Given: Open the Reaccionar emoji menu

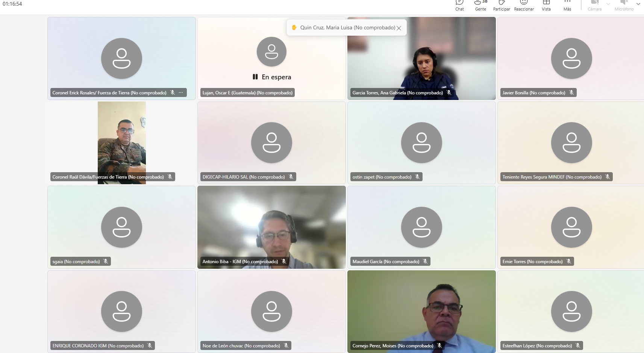Looking at the screenshot, I should tap(524, 5).
